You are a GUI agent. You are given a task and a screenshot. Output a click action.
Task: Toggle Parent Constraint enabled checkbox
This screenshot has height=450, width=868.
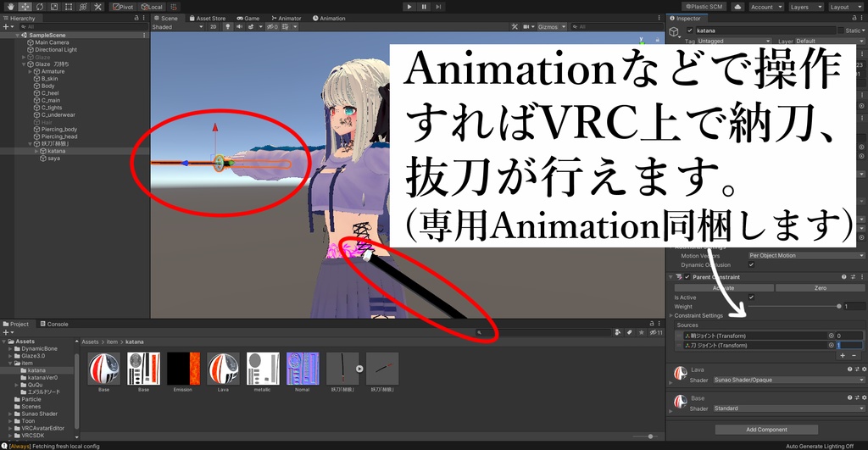pos(687,277)
